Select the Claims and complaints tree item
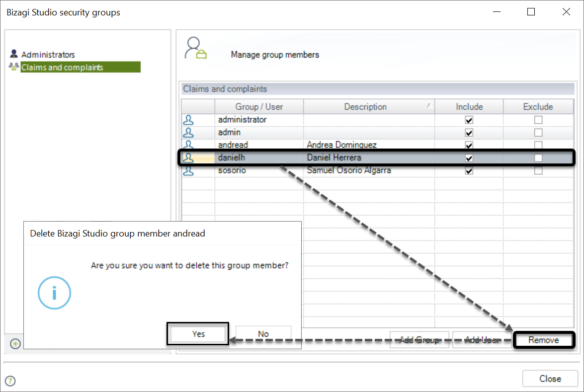584x392 pixels. tap(81, 67)
